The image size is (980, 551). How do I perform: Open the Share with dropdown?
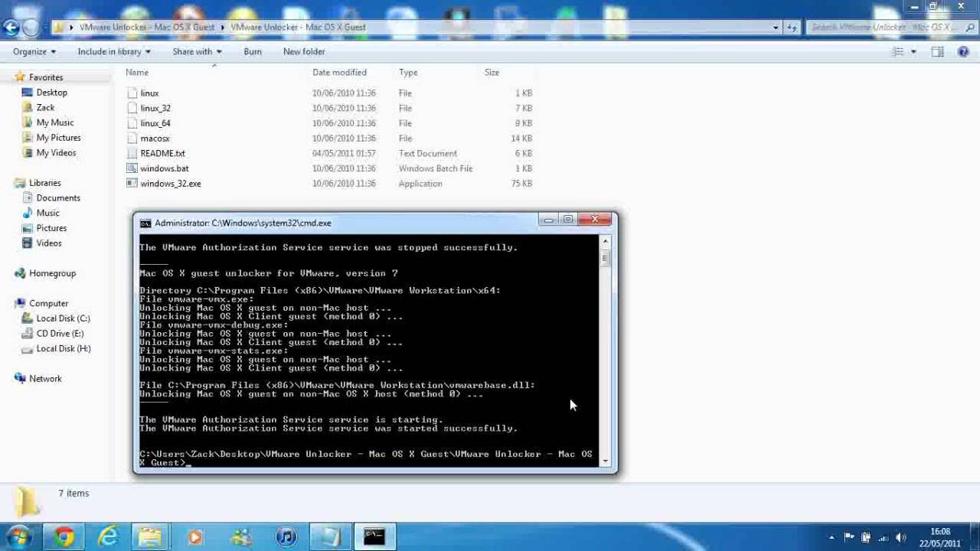pos(197,51)
